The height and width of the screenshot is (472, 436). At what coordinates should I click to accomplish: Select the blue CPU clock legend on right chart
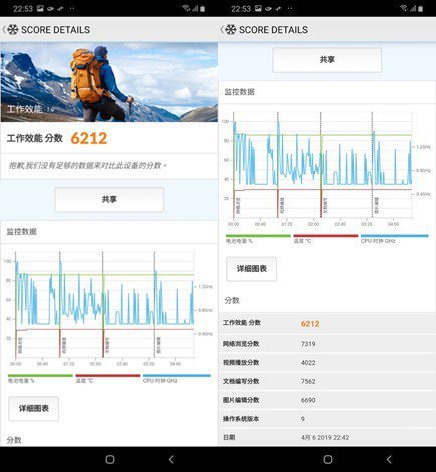pyautogui.click(x=394, y=238)
